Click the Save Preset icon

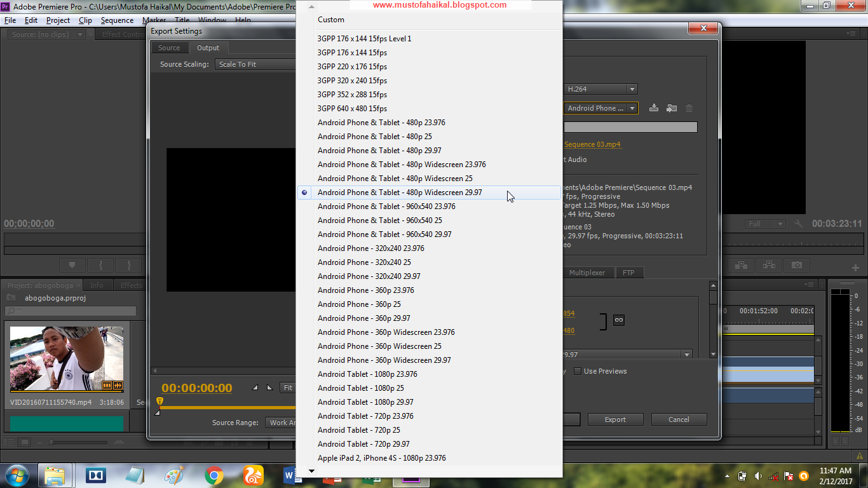(653, 108)
